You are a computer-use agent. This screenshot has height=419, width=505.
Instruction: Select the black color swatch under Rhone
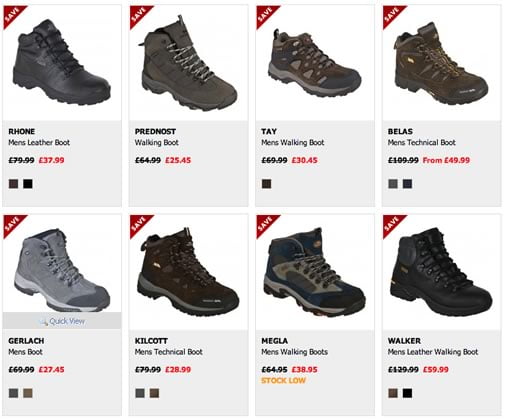28,184
